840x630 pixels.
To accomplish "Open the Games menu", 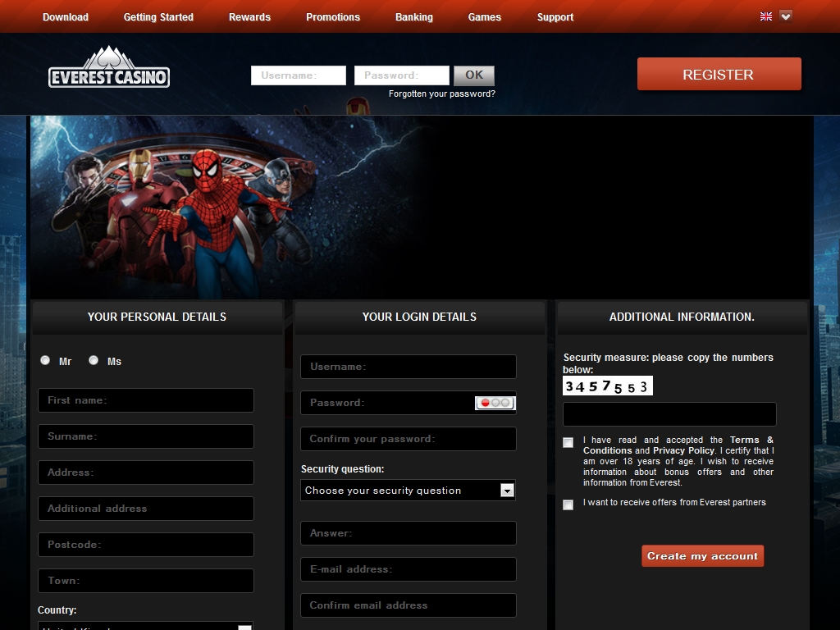I will 485,17.
